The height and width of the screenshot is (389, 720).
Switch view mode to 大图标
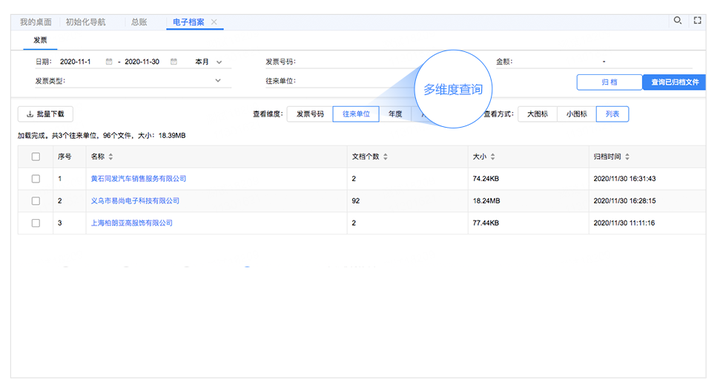[537, 114]
